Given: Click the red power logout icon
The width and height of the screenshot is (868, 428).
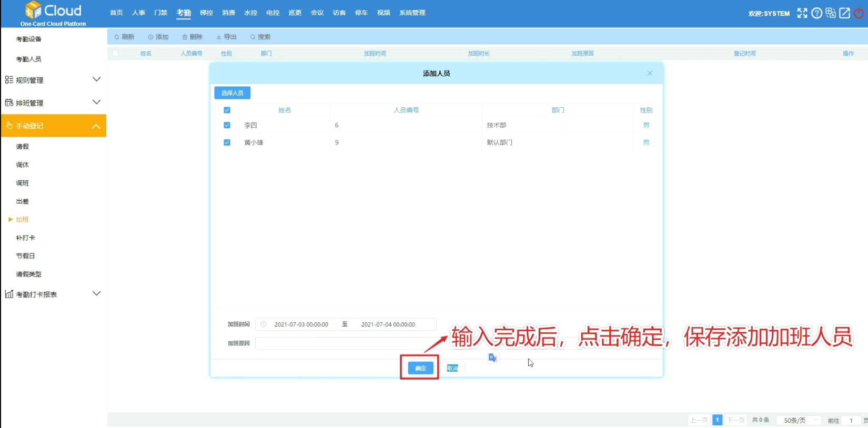Looking at the screenshot, I should (x=859, y=13).
